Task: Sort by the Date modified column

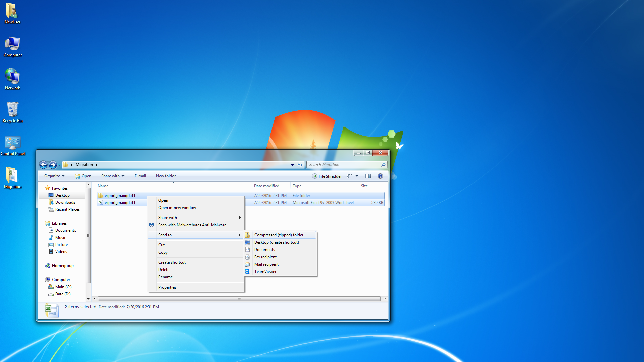Action: (271, 186)
